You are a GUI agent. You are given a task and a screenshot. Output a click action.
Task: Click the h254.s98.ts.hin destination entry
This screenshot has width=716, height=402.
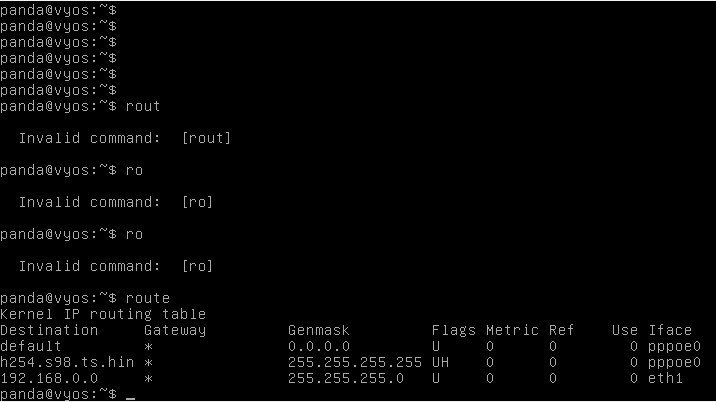click(x=67, y=362)
